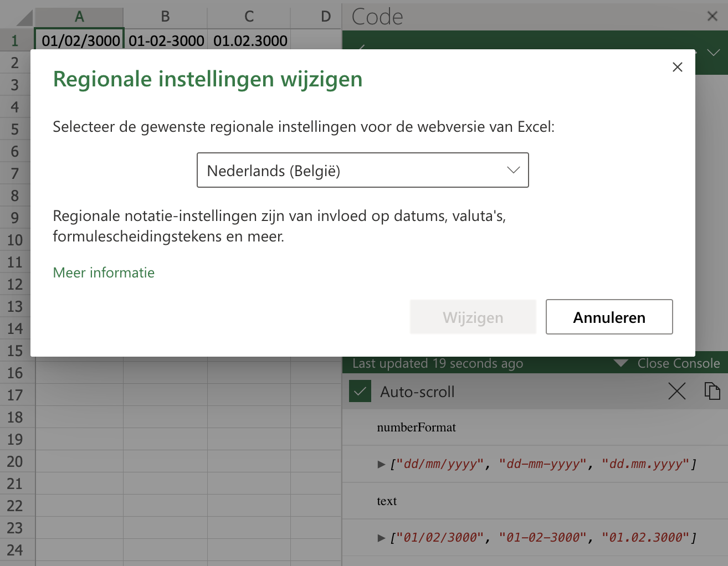728x566 pixels.
Task: Copy the console output
Action: (712, 392)
